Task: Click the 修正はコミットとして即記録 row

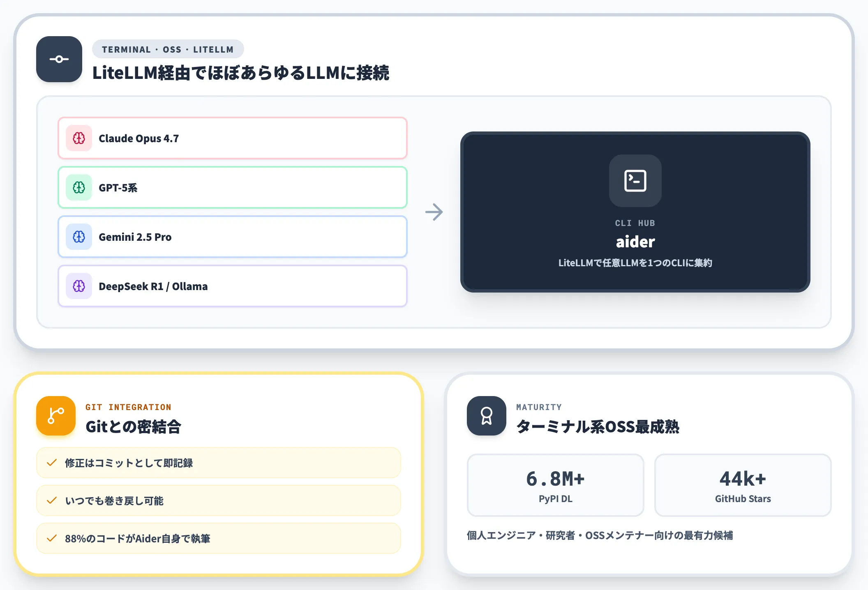Action: coord(219,463)
